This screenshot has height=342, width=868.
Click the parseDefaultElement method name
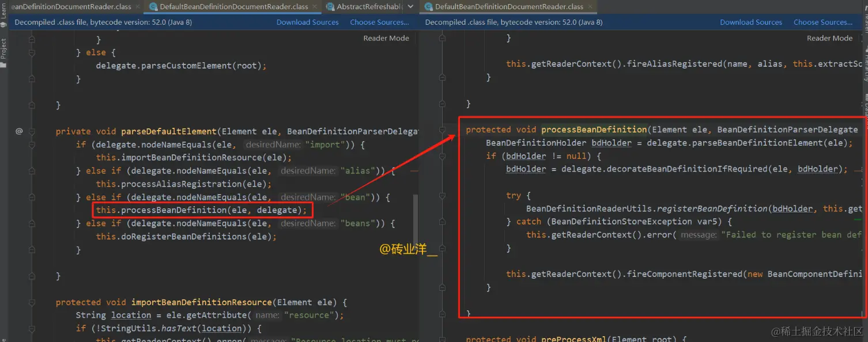tap(170, 131)
